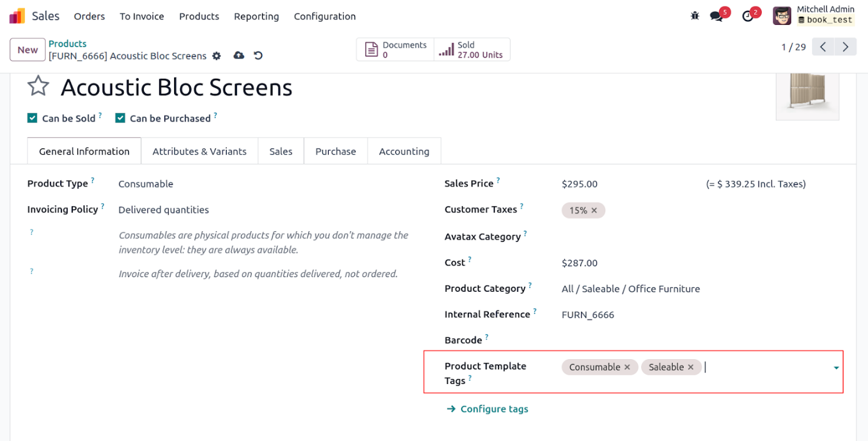This screenshot has height=441, width=868.
Task: Open the Accounting tab
Action: (x=404, y=151)
